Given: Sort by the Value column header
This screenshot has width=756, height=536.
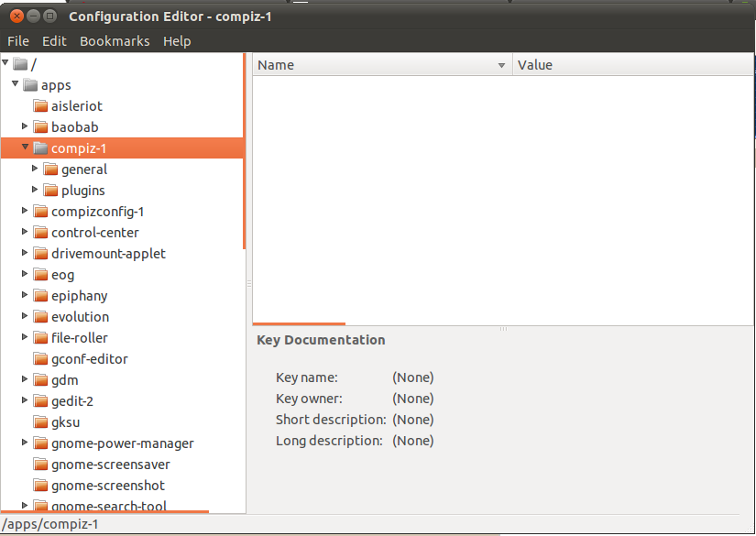Looking at the screenshot, I should [x=633, y=65].
